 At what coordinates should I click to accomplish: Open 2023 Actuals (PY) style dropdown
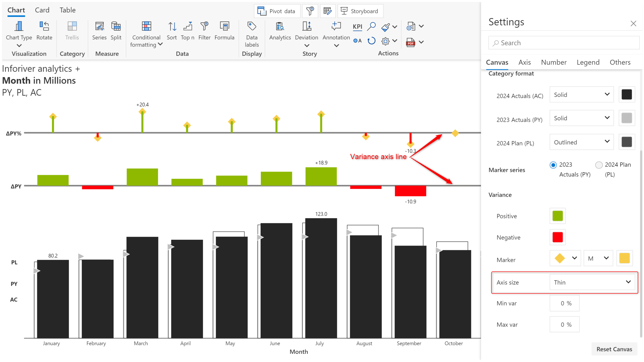point(581,118)
